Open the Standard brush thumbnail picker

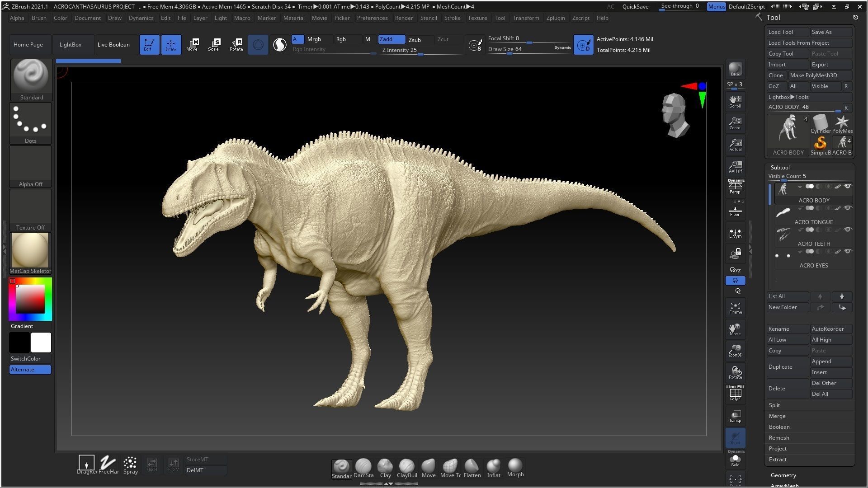pyautogui.click(x=31, y=80)
